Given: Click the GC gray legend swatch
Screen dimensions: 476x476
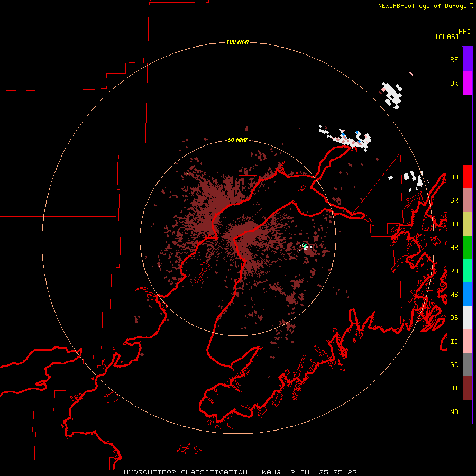Looking at the screenshot, I should coord(467,364).
